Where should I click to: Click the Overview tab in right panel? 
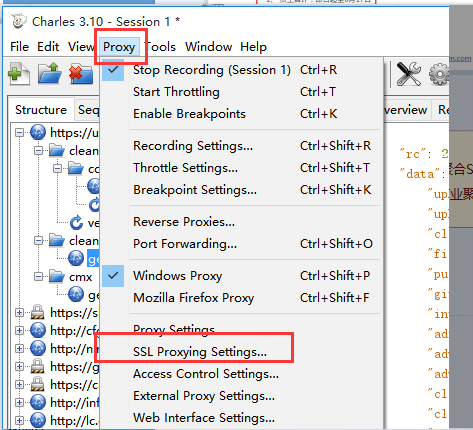(405, 110)
